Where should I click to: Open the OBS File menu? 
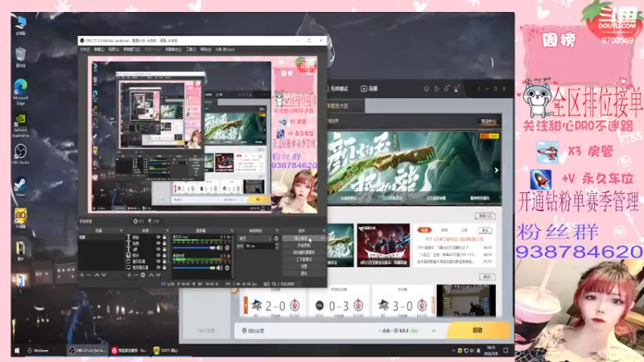click(x=85, y=49)
